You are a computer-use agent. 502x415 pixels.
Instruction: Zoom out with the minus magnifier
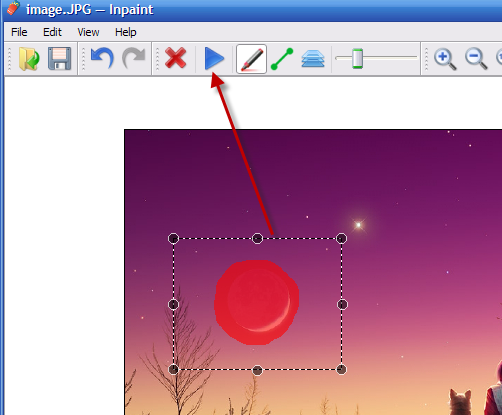tap(476, 59)
